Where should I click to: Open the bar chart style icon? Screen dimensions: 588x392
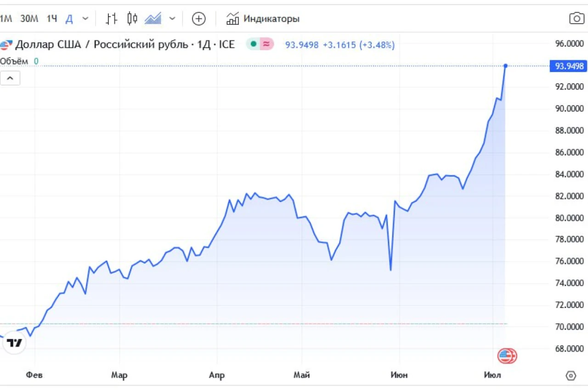[112, 19]
